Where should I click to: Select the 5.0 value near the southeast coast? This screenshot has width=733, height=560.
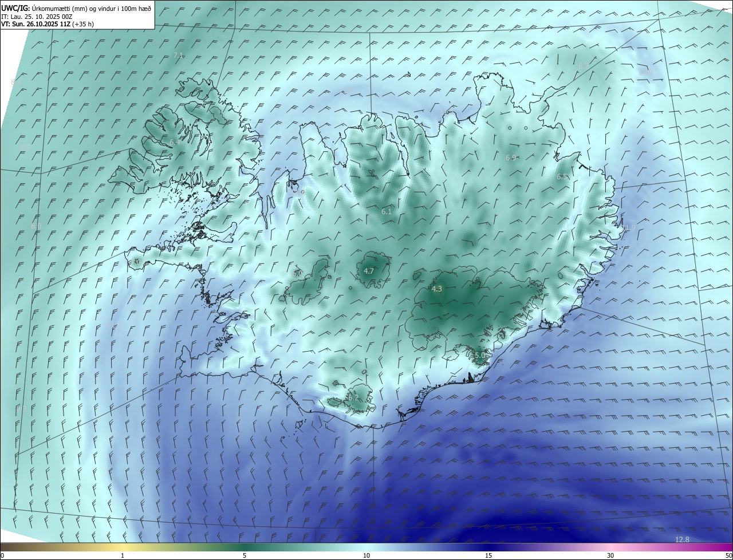click(x=480, y=356)
